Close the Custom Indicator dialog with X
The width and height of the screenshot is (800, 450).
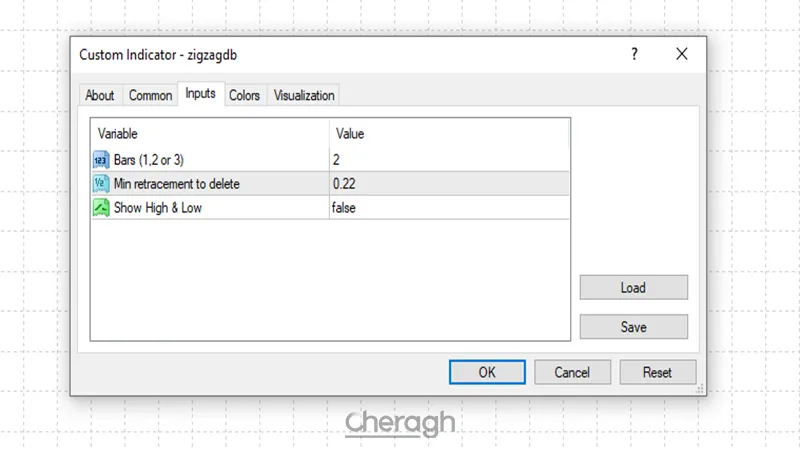click(x=681, y=55)
